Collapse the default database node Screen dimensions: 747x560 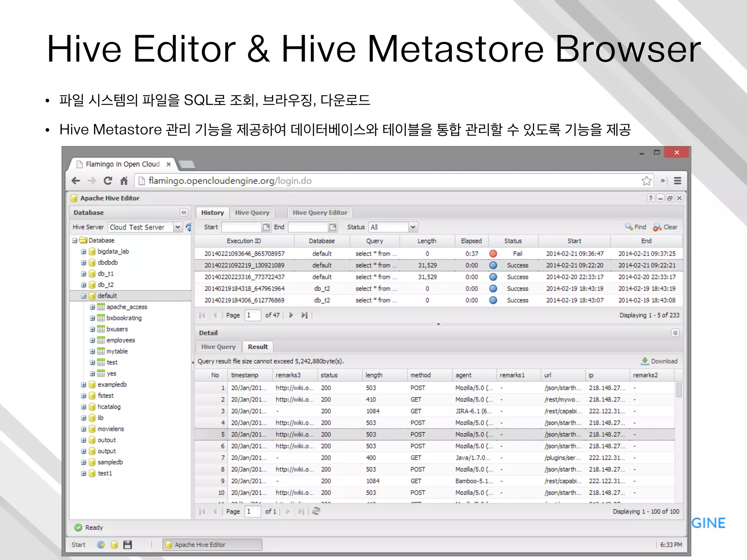click(84, 296)
